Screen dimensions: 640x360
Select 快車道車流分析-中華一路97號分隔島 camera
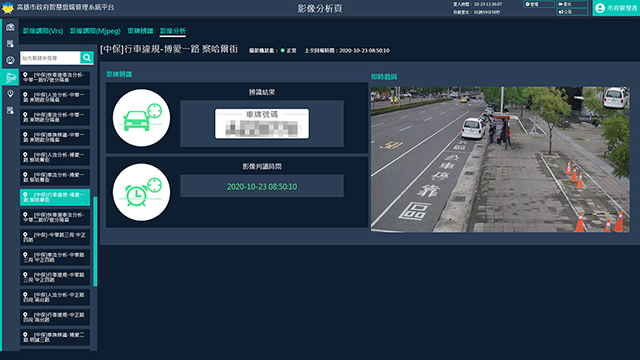[x=55, y=78]
